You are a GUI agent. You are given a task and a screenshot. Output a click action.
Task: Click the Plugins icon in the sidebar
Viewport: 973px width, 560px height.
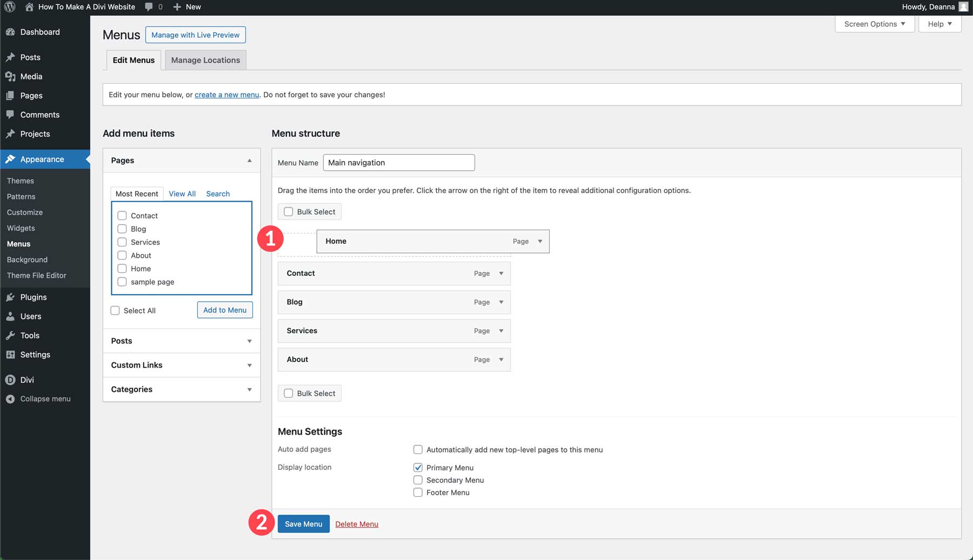coord(11,297)
